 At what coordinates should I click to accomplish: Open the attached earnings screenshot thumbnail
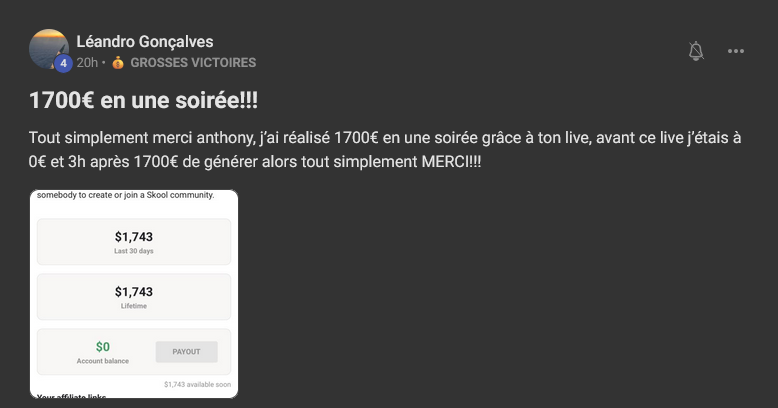pyautogui.click(x=134, y=294)
